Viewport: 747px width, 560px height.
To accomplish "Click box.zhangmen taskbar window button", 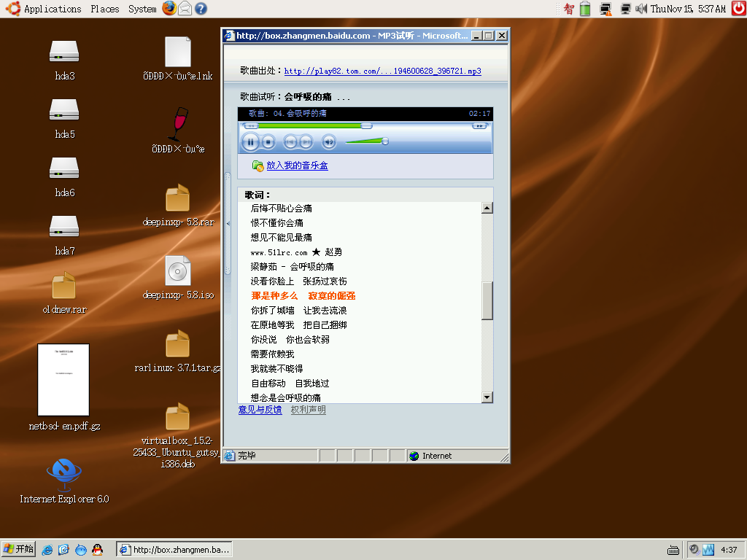I will pos(174,550).
